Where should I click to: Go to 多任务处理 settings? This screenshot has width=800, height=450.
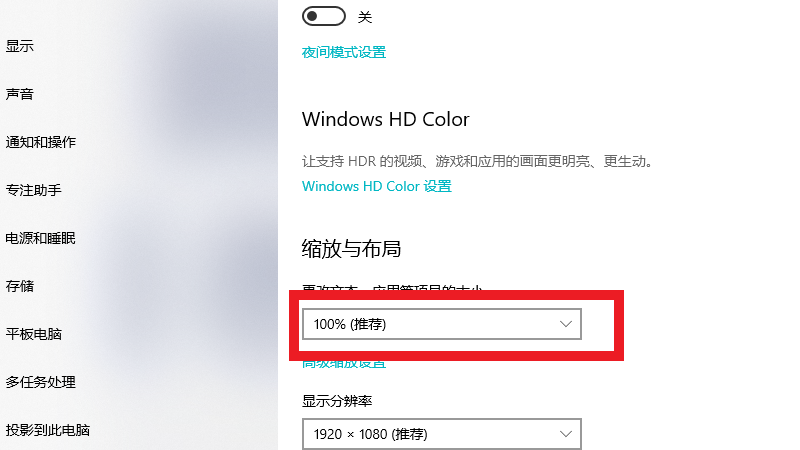coord(41,382)
